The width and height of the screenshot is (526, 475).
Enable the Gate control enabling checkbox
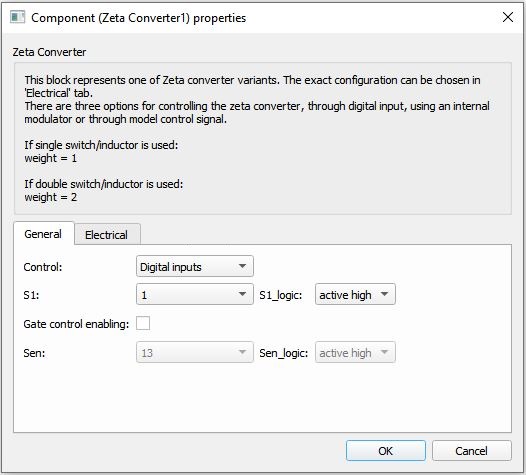point(143,324)
